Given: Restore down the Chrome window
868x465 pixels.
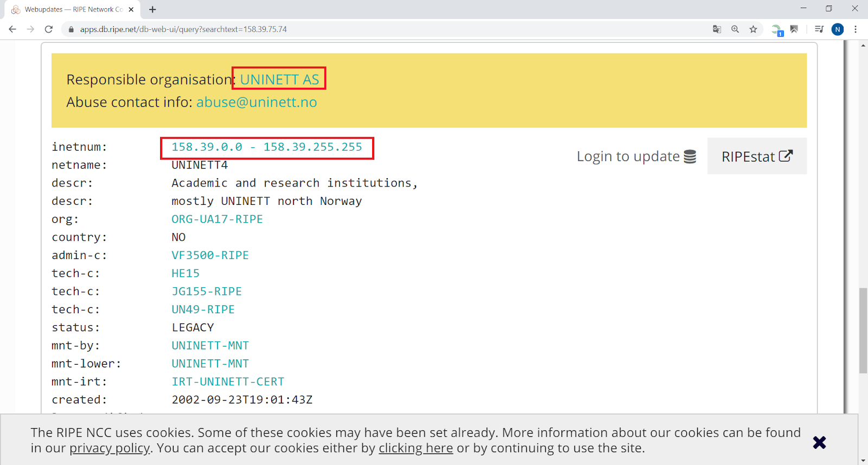Looking at the screenshot, I should click(829, 9).
